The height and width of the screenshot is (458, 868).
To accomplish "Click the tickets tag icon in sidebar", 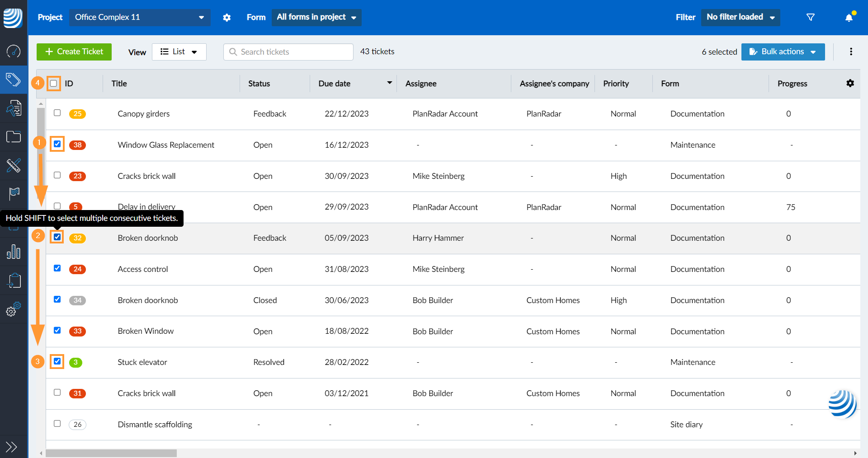I will [x=14, y=80].
